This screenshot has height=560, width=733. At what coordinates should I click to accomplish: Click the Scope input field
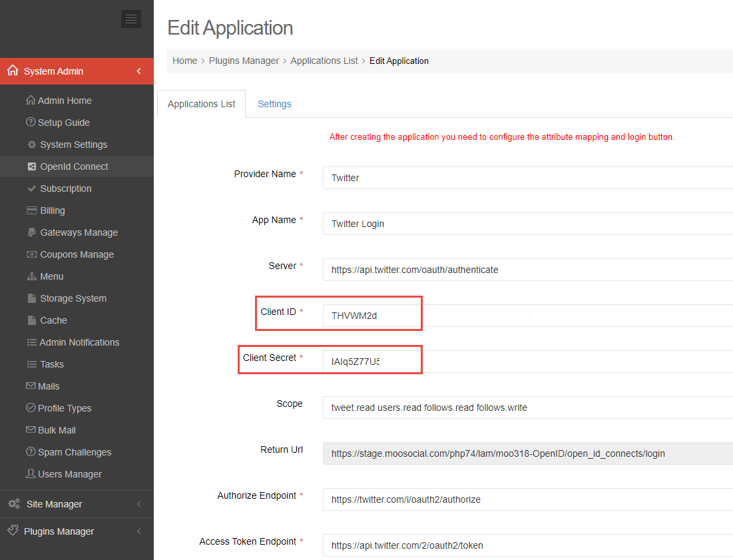click(528, 408)
